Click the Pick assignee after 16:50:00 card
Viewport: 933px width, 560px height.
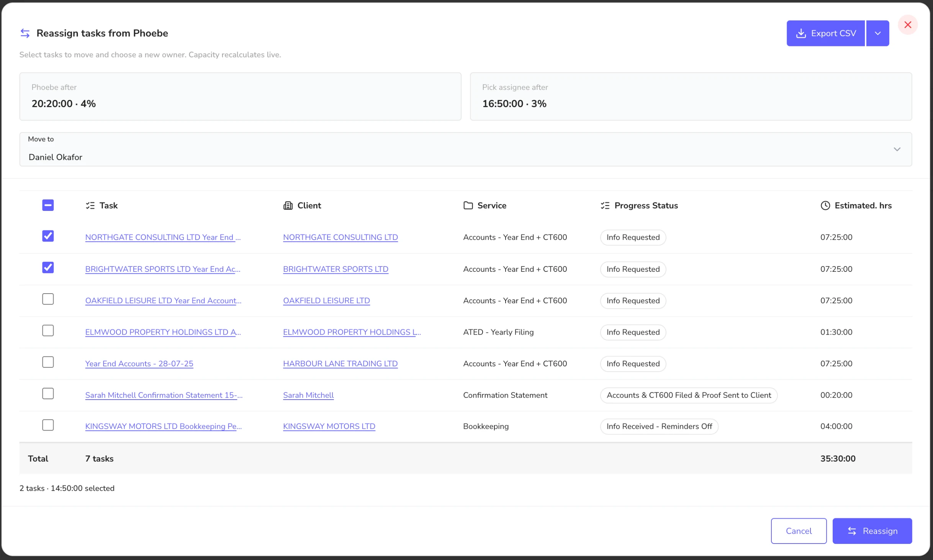691,96
